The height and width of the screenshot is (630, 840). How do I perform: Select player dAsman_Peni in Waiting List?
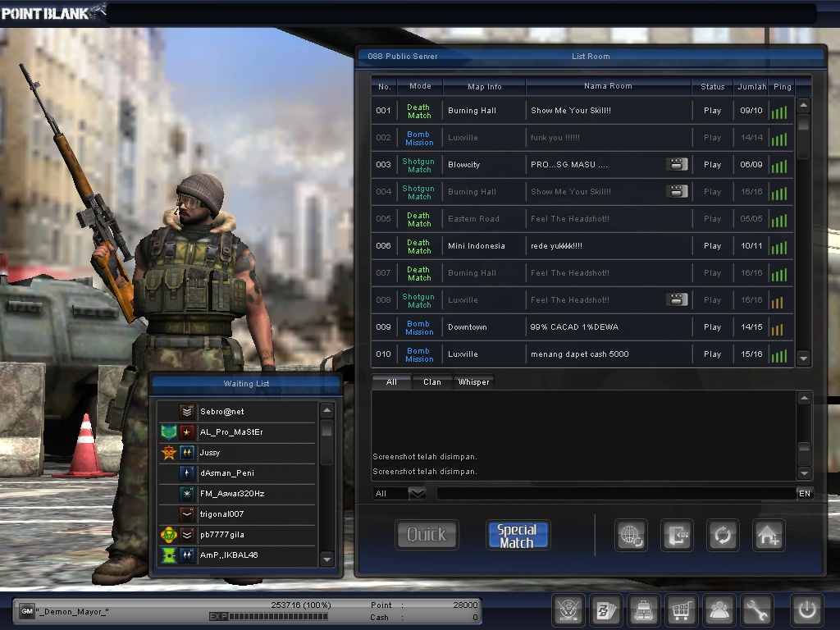pyautogui.click(x=237, y=473)
